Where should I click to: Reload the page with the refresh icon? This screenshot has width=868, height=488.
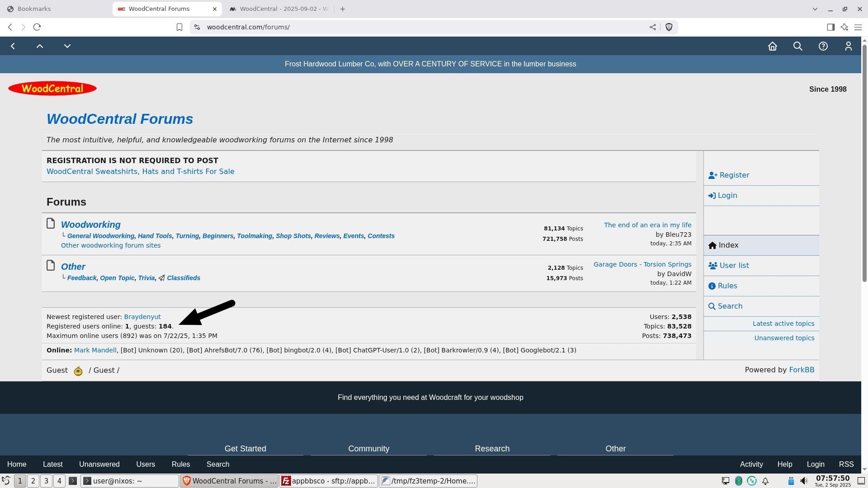[37, 27]
